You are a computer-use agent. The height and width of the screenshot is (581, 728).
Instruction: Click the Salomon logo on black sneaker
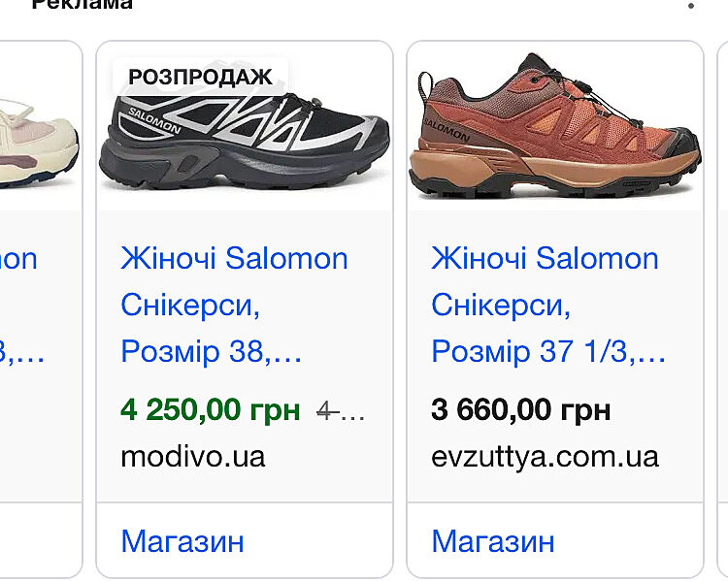pyautogui.click(x=154, y=120)
